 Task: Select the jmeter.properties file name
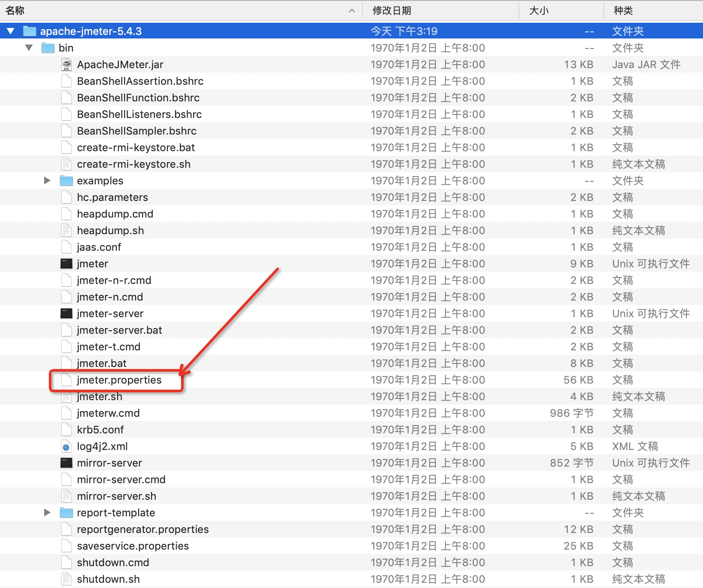tap(119, 380)
